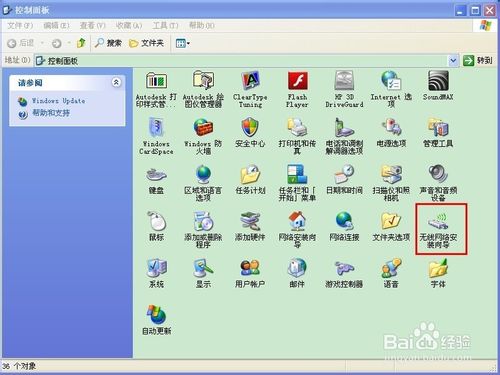Go up one folder level
The image size is (500, 375).
tap(81, 43)
